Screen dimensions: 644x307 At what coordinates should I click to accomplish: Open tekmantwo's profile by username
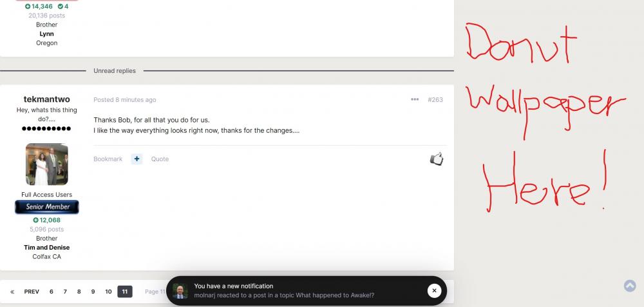click(47, 99)
